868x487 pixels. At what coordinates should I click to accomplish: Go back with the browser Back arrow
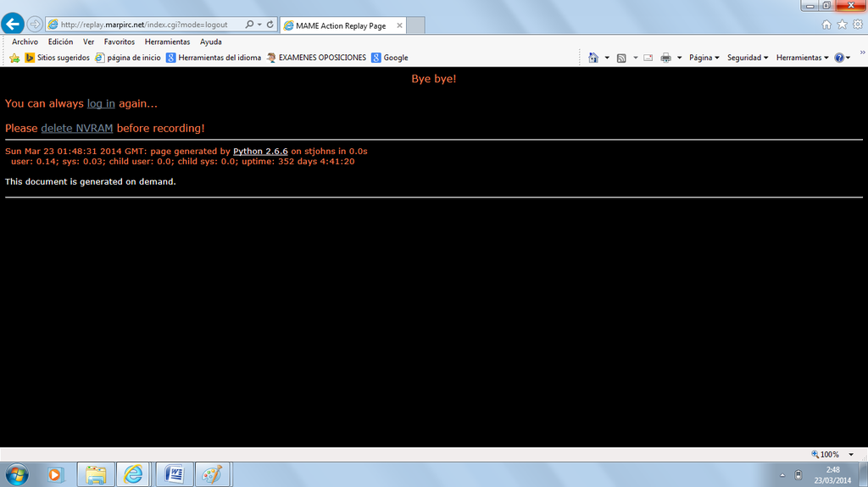[13, 24]
